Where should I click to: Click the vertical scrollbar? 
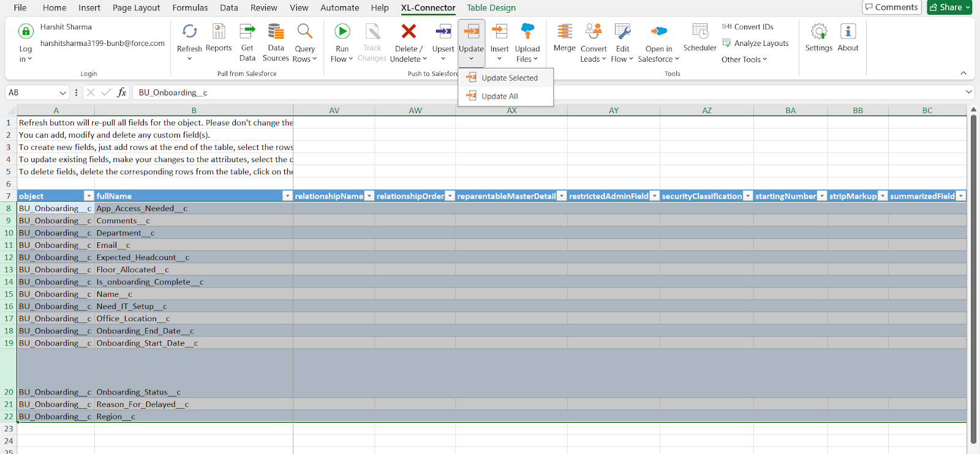(x=973, y=278)
